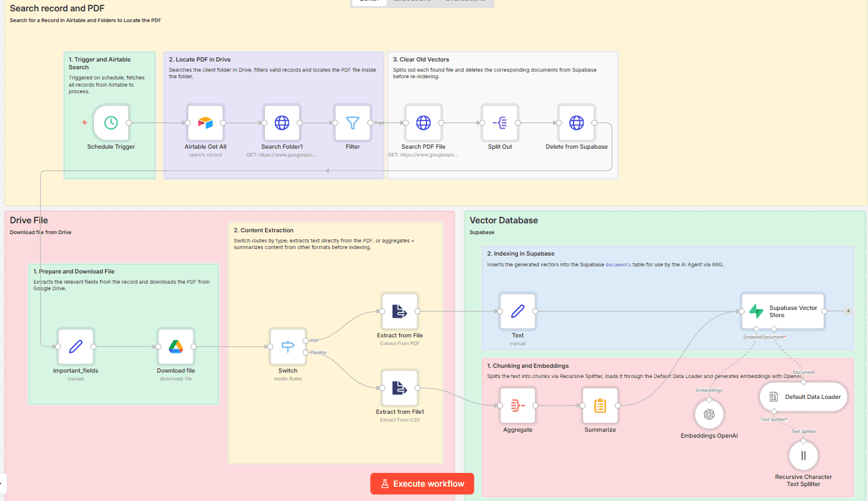This screenshot has width=868, height=501.
Task: Select the Google Drive Download file node
Action: (176, 346)
